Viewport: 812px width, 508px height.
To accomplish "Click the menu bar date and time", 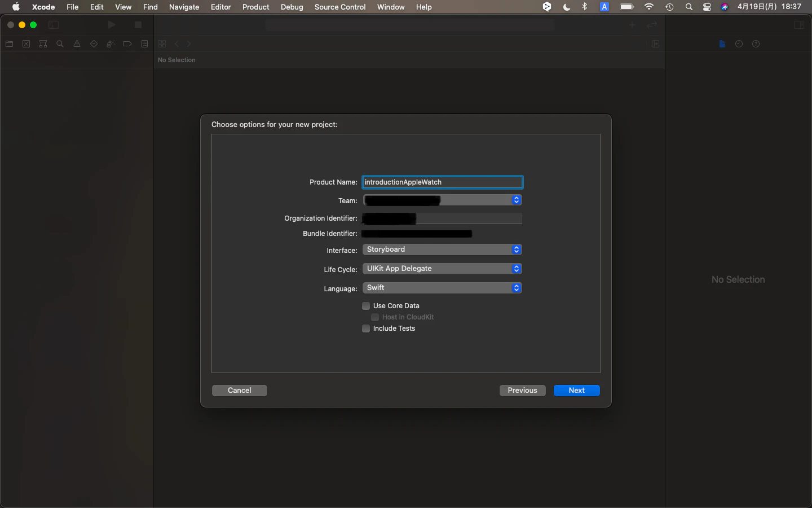I will click(x=770, y=7).
